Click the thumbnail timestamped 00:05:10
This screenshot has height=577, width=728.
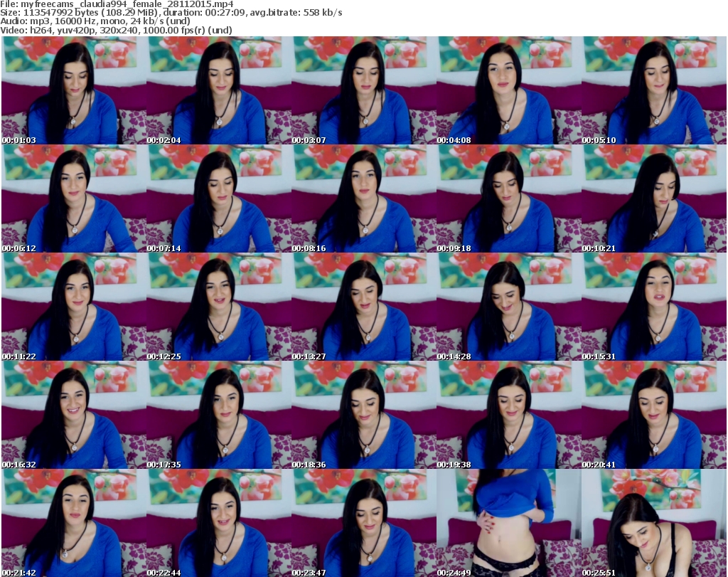654,90
